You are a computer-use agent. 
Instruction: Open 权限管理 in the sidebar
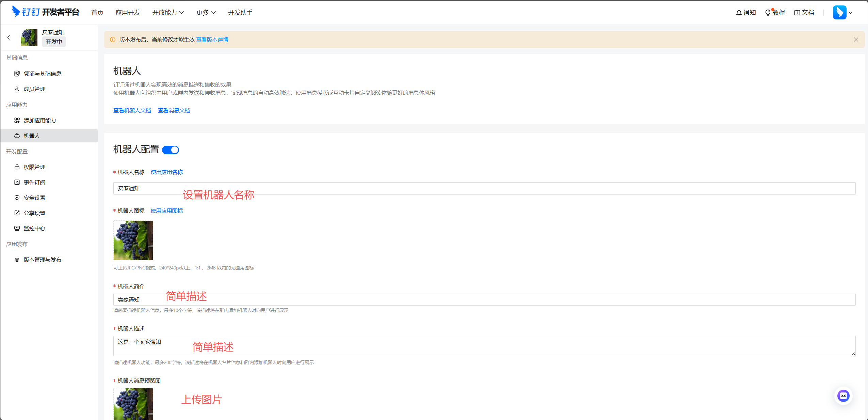pyautogui.click(x=49, y=167)
